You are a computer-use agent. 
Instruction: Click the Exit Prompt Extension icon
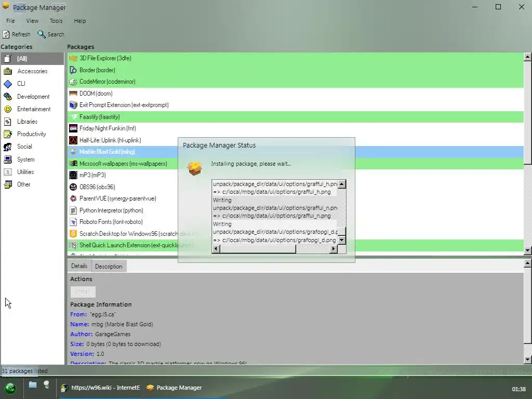click(73, 105)
